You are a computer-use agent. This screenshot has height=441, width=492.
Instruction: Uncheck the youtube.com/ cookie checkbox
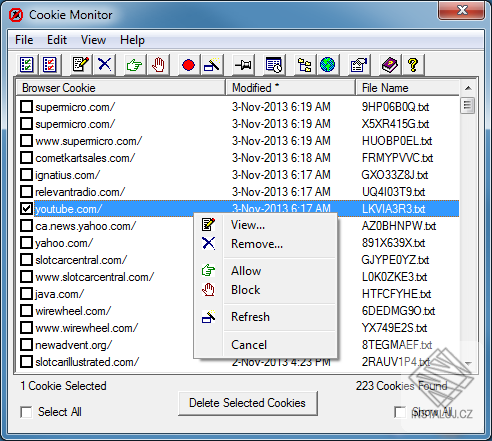tap(26, 209)
